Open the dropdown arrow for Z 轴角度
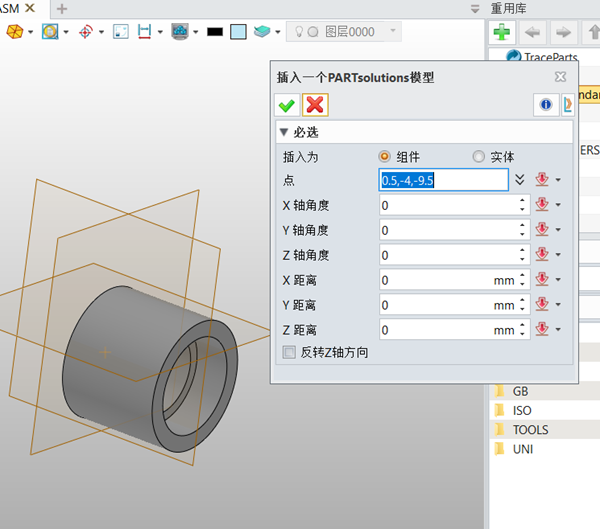The height and width of the screenshot is (529, 600). tap(558, 255)
